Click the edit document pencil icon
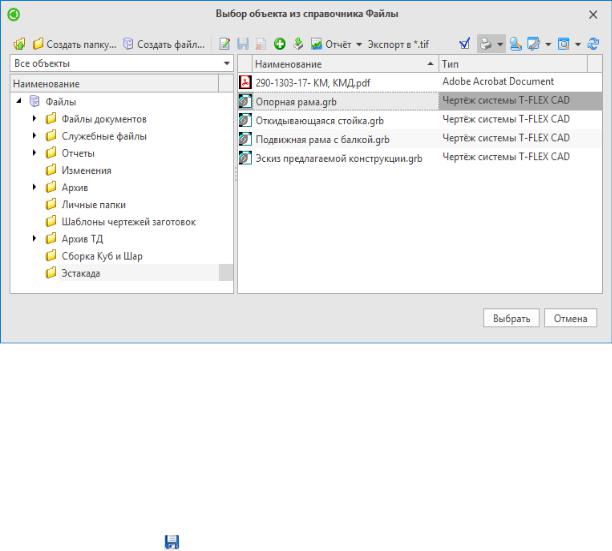 click(224, 44)
